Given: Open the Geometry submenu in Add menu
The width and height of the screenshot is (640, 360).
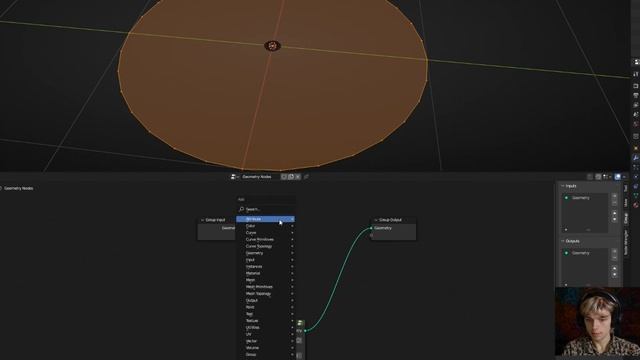Looking at the screenshot, I should [265, 253].
